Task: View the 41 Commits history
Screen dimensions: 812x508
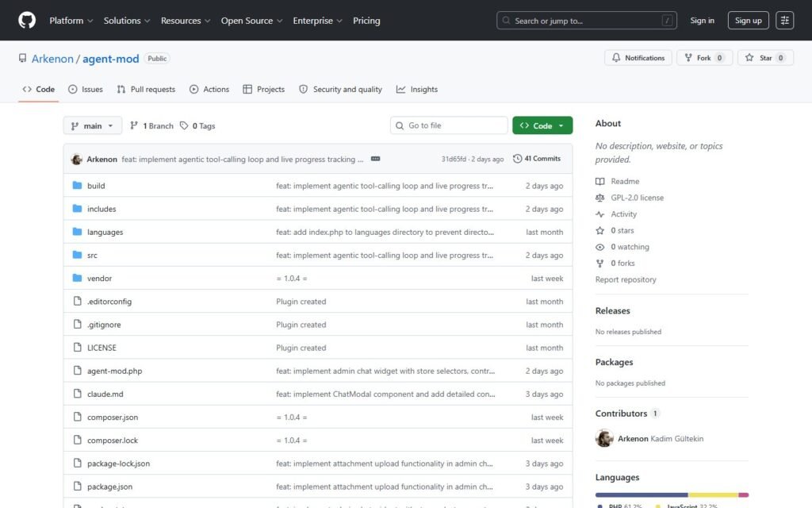Action: [537, 159]
